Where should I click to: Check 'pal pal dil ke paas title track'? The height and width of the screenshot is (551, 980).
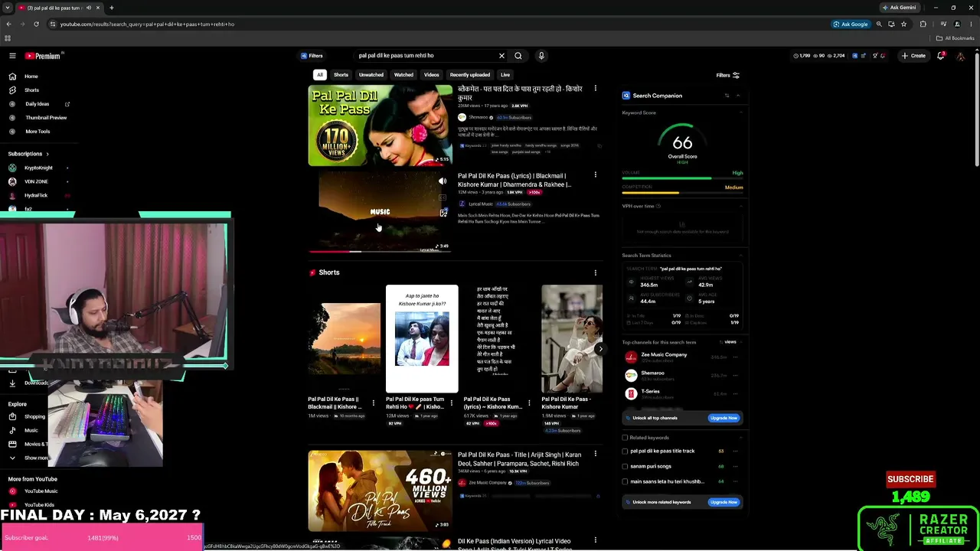[x=625, y=452]
